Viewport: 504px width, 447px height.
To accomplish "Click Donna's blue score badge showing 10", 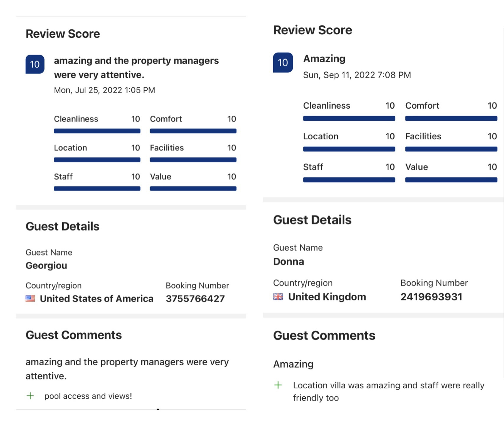I will 283,62.
